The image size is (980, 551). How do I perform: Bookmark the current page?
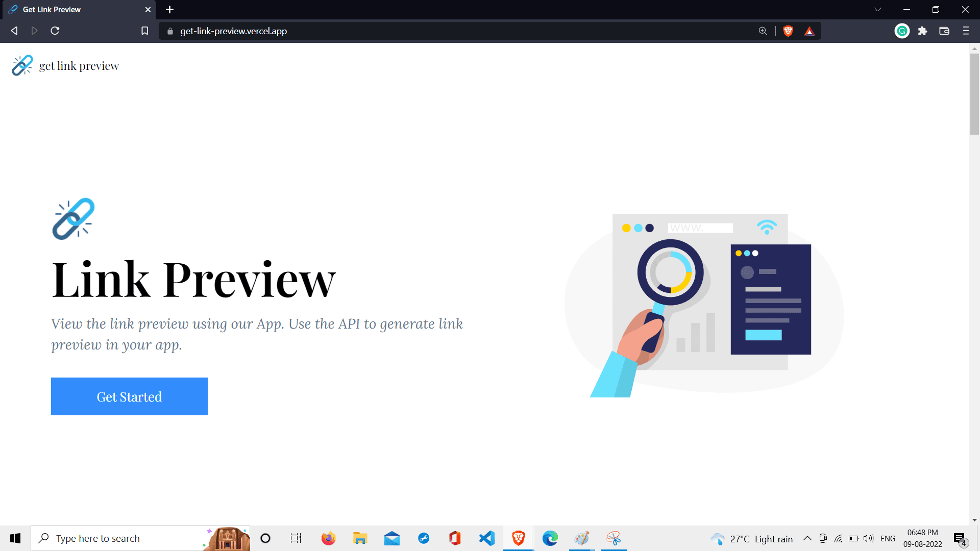144,31
